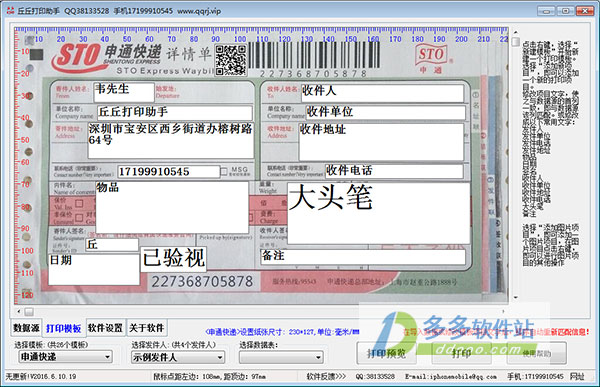Click the 使用帮助 button
This screenshot has width=600, height=387.
pyautogui.click(x=537, y=353)
